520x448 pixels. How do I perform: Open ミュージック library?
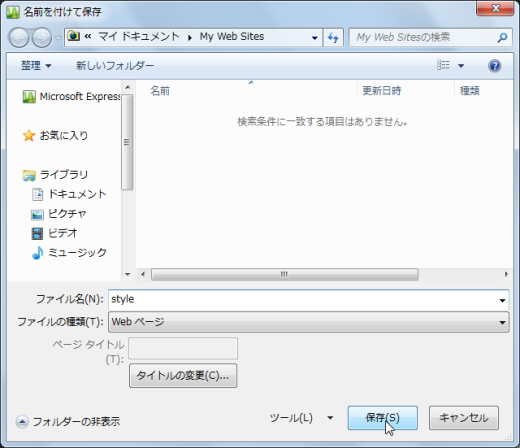77,253
